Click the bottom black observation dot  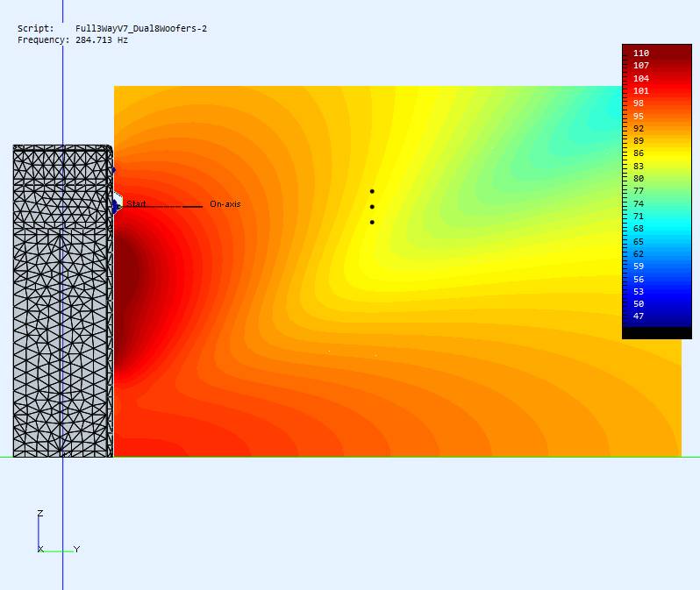tap(372, 223)
